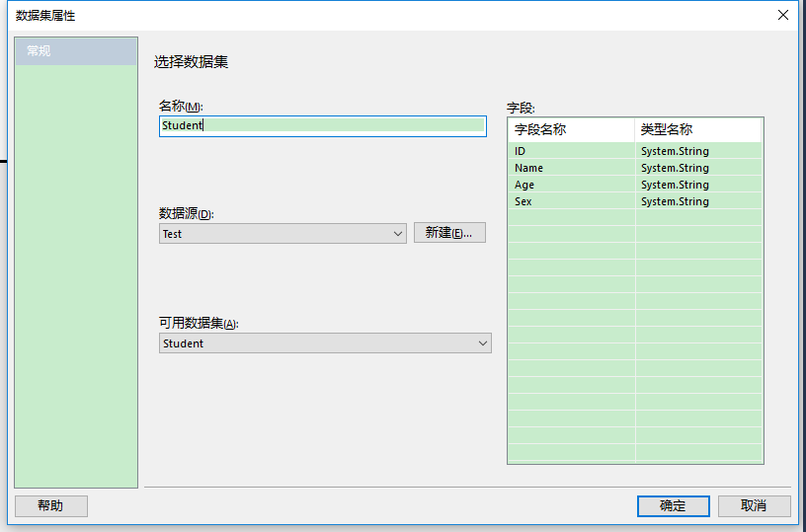The image size is (806, 532).
Task: Click the 名称 input field containing Student
Action: point(323,125)
